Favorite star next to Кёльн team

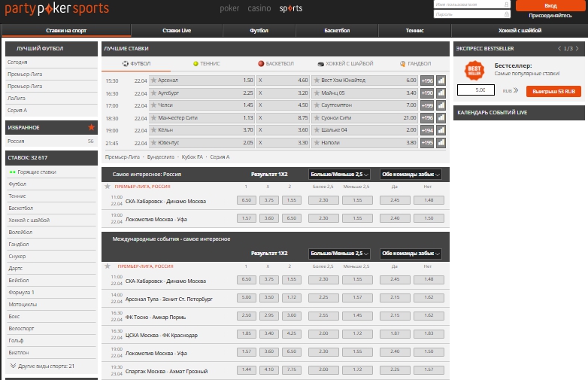(153, 129)
